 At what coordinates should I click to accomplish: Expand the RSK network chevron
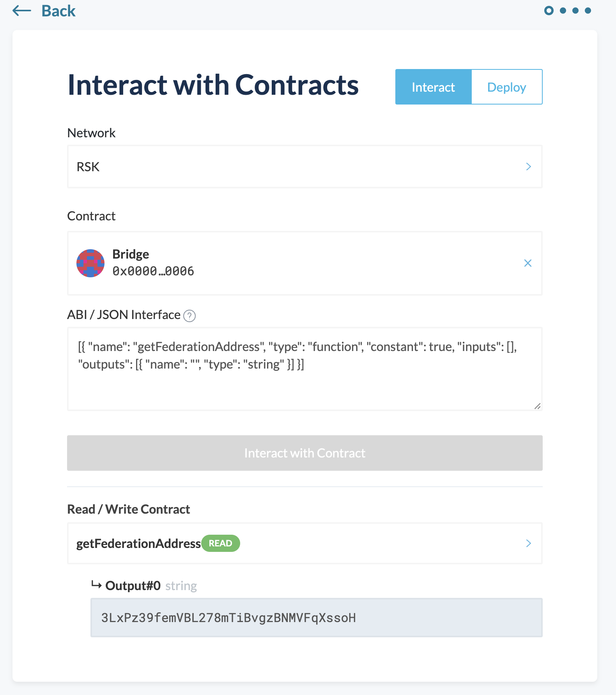528,167
